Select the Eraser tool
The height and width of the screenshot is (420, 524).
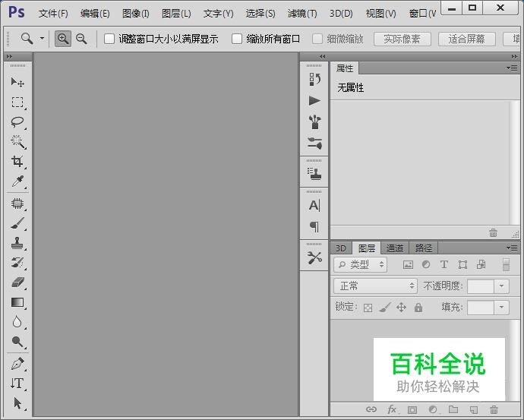point(17,283)
